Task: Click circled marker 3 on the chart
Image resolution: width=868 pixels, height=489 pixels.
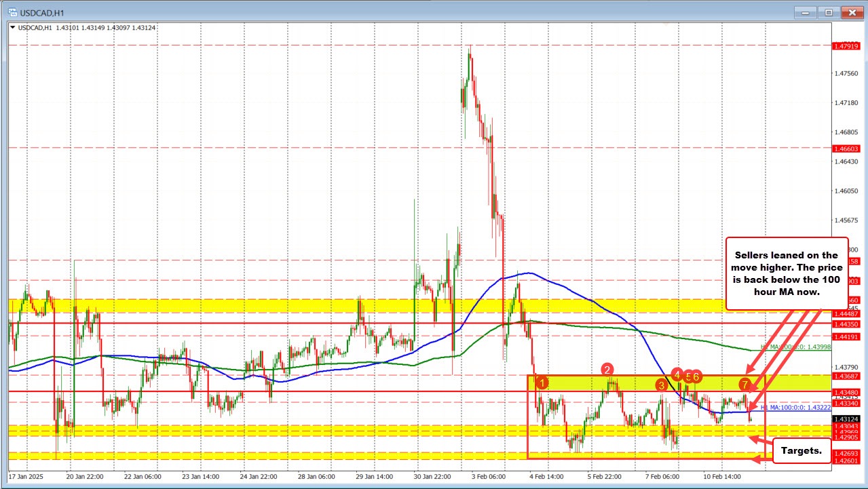Action: coord(660,386)
